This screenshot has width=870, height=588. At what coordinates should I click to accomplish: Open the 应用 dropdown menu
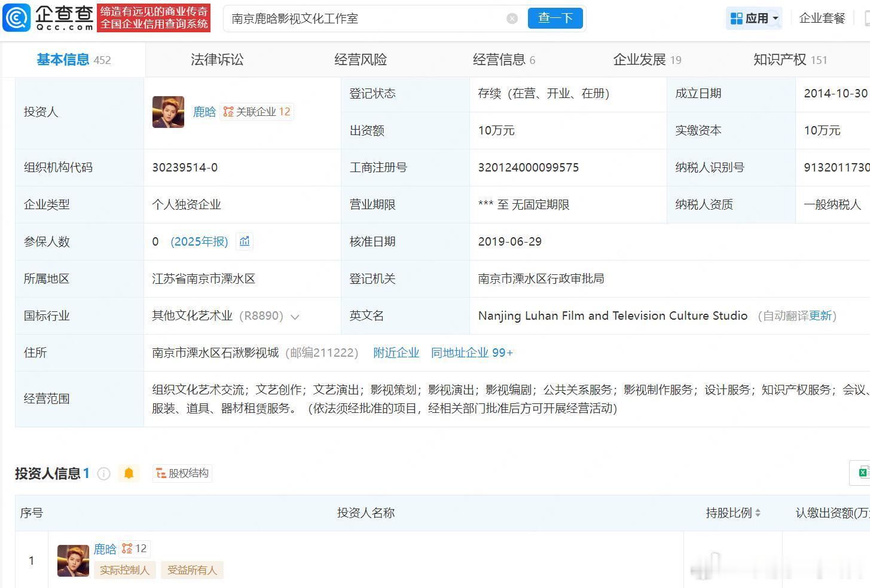(x=755, y=19)
